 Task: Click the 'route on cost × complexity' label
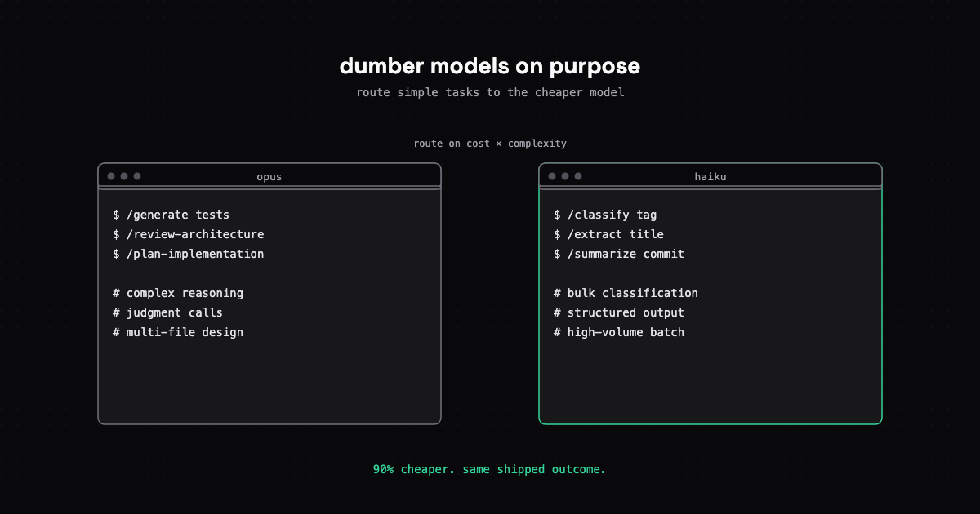(490, 144)
